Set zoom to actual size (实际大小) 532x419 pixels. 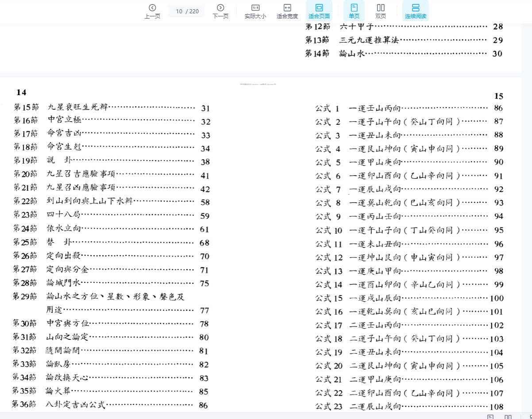tap(255, 11)
